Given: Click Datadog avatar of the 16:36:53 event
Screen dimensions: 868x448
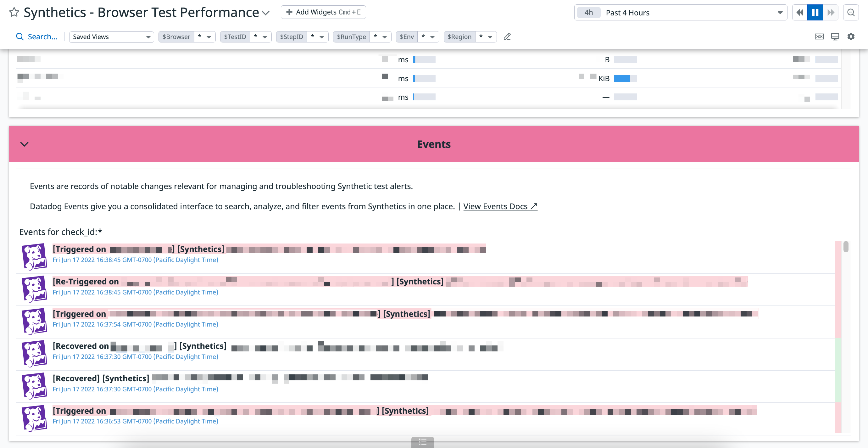Looking at the screenshot, I should pyautogui.click(x=34, y=418).
